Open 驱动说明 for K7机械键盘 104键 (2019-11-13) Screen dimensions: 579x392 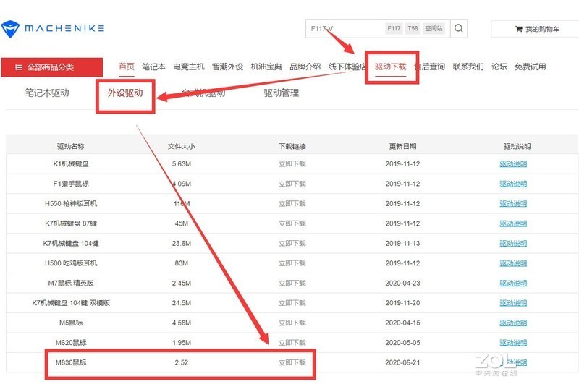[x=513, y=244]
